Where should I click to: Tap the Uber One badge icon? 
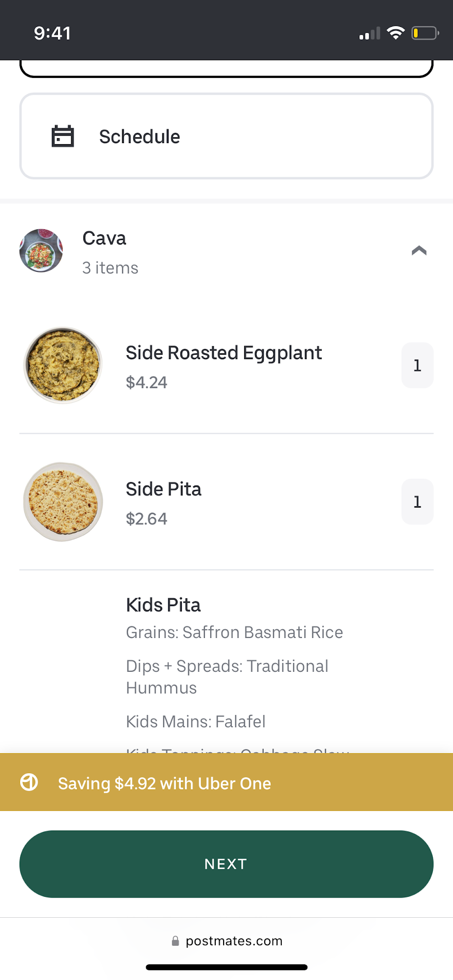click(29, 782)
